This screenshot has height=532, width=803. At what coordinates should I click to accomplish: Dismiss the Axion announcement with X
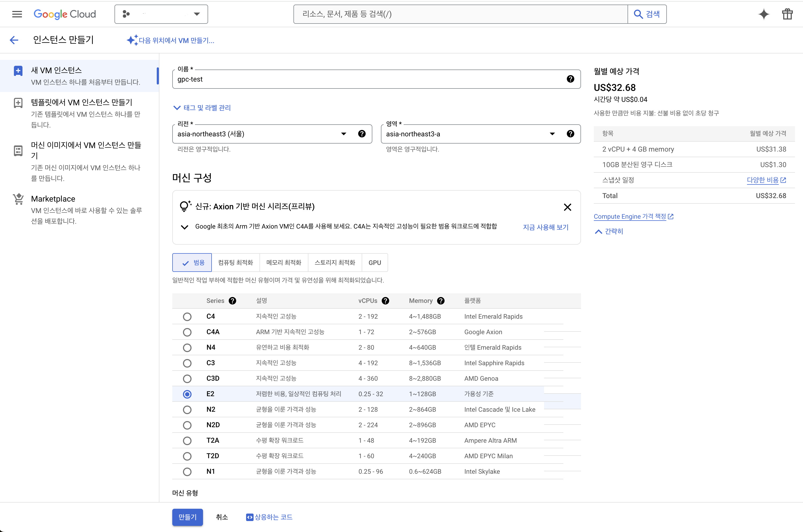tap(567, 207)
